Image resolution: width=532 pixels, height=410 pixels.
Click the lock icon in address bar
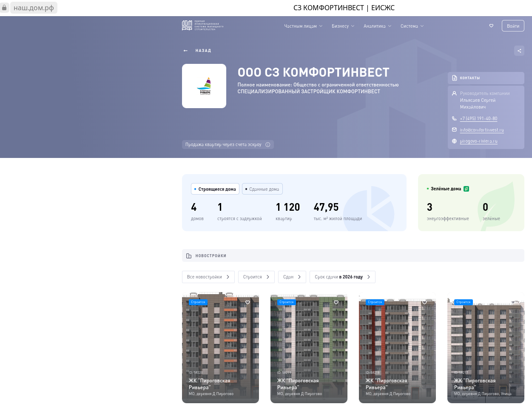click(x=4, y=8)
